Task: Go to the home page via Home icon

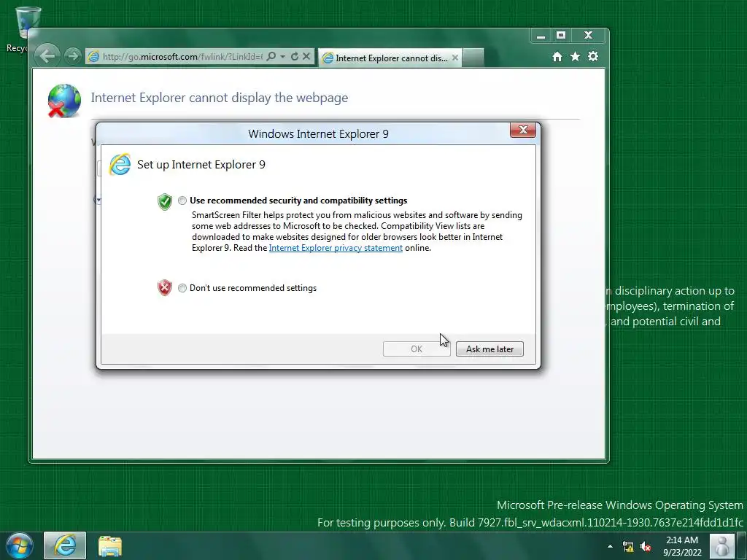Action: pos(557,57)
